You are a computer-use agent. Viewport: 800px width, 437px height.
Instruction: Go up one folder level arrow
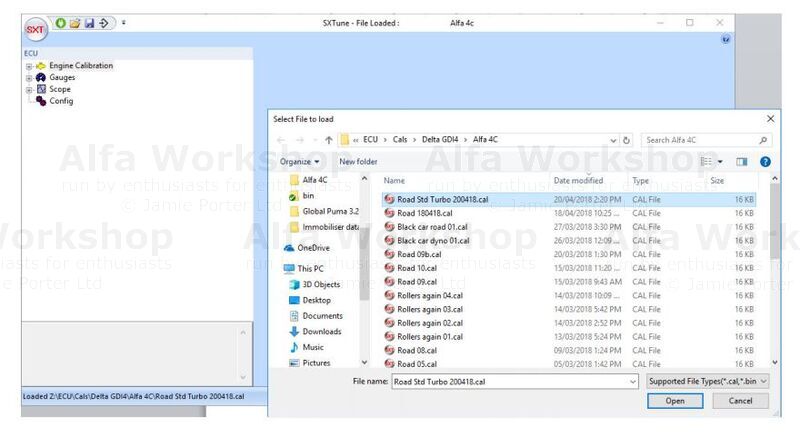click(328, 140)
